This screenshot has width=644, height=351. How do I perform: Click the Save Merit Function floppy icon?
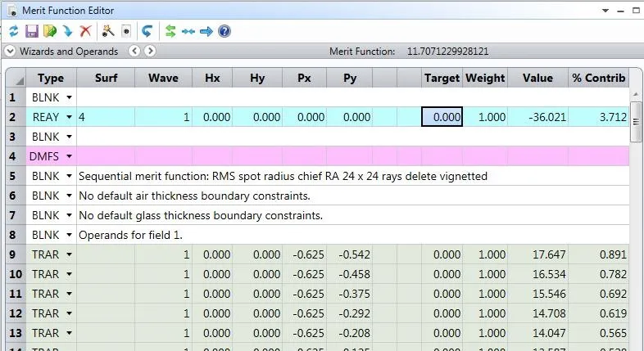[31, 31]
